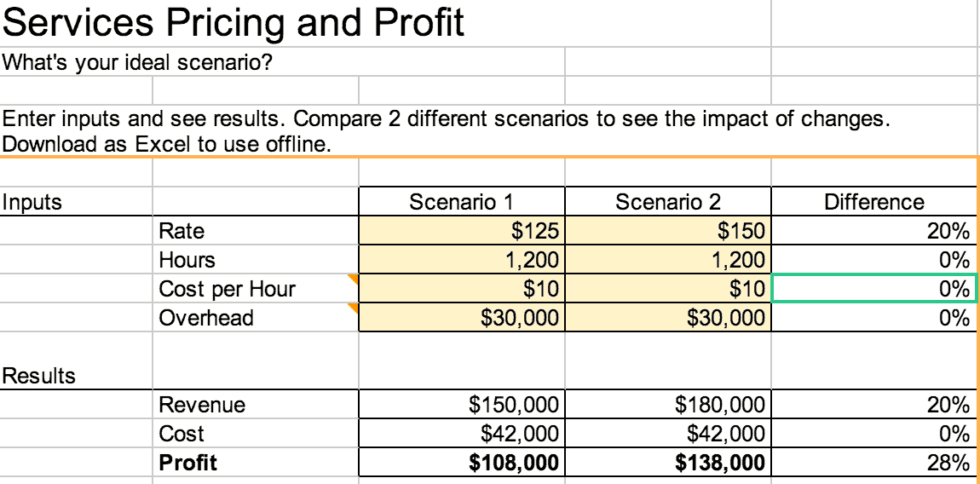Select Scenario 1 Cost per Hour $10
Image resolution: width=980 pixels, height=484 pixels.
tap(462, 288)
